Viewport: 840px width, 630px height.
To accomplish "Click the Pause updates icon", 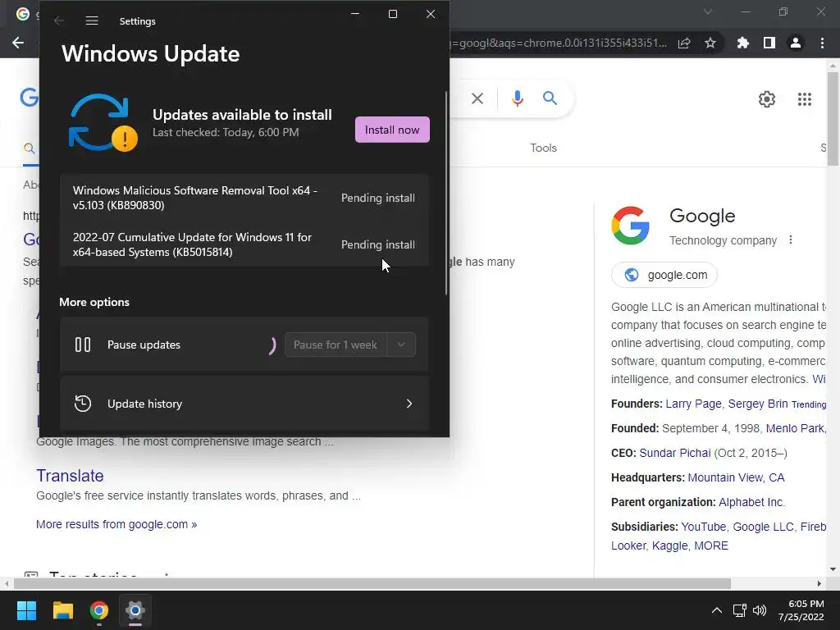I will click(x=83, y=345).
